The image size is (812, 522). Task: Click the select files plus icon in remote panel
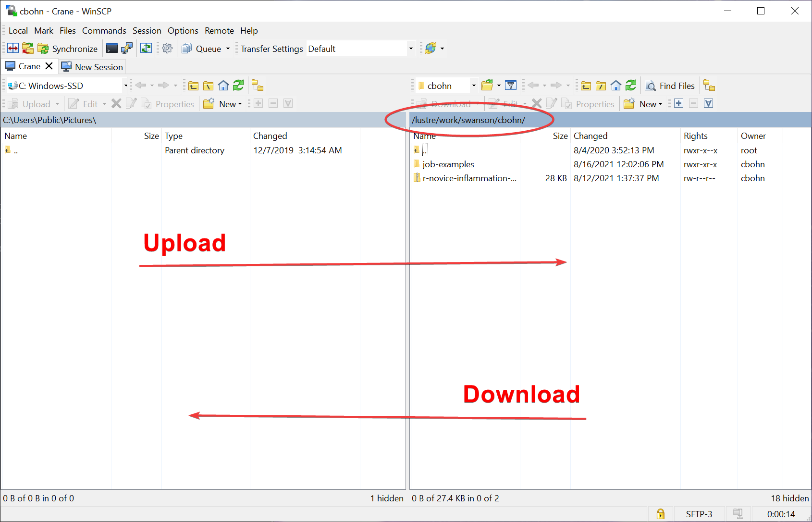pyautogui.click(x=678, y=104)
